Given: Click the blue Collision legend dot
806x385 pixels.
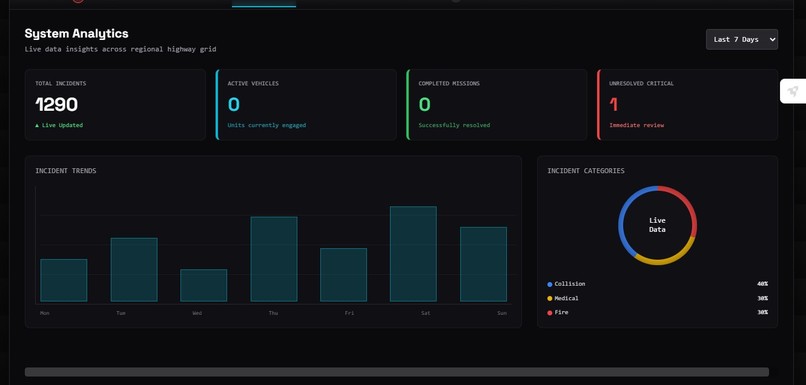Looking at the screenshot, I should [550, 284].
